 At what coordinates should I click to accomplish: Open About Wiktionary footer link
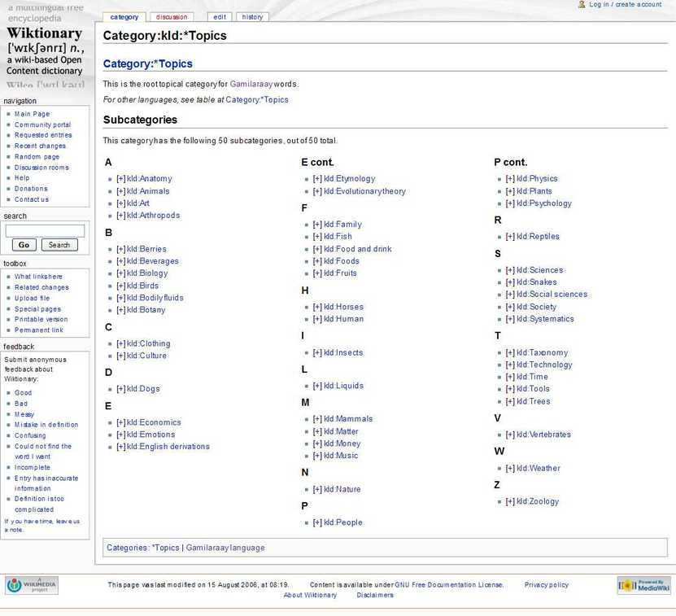(310, 596)
